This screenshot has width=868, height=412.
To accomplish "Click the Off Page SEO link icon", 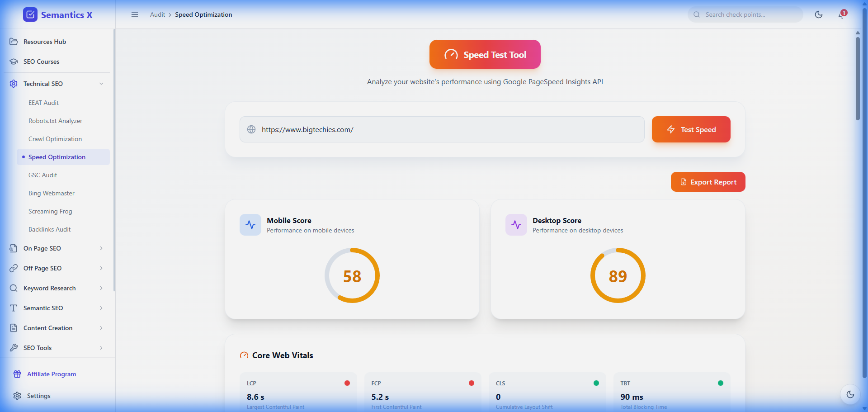I will 14,268.
